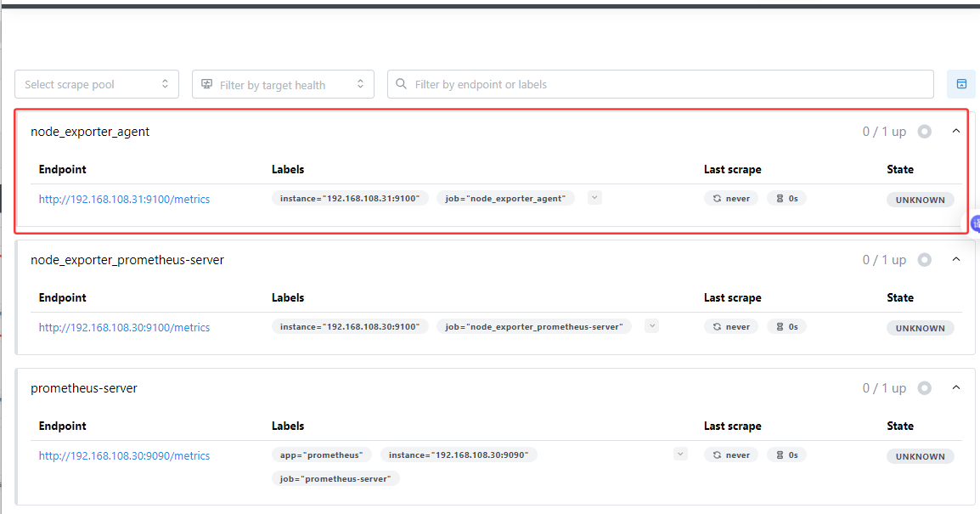Image resolution: width=980 pixels, height=514 pixels.
Task: Click the collapse-all panels button at top right
Action: coord(961,84)
